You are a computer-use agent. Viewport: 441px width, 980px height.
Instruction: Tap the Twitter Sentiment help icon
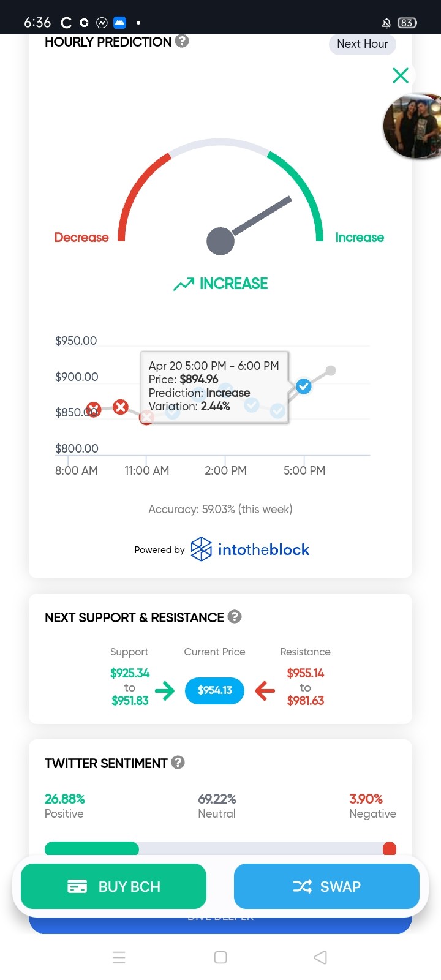178,763
